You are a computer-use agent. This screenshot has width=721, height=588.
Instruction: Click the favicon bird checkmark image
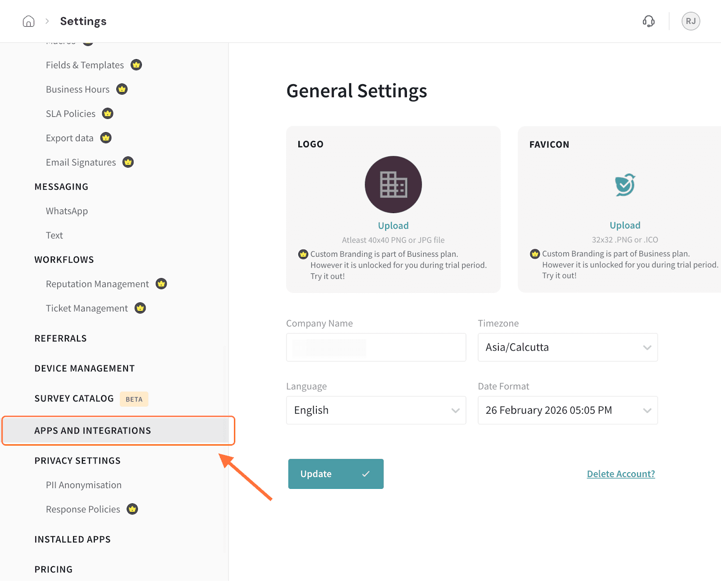pos(625,185)
